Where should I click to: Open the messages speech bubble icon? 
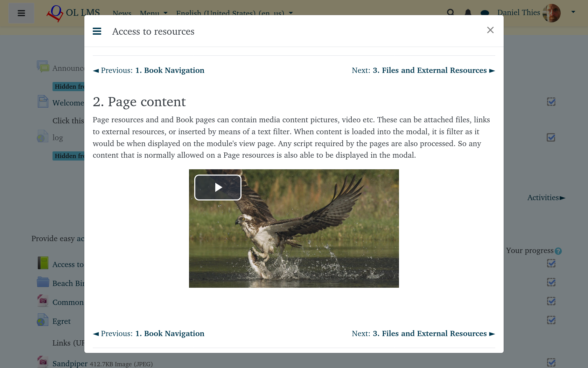(485, 13)
